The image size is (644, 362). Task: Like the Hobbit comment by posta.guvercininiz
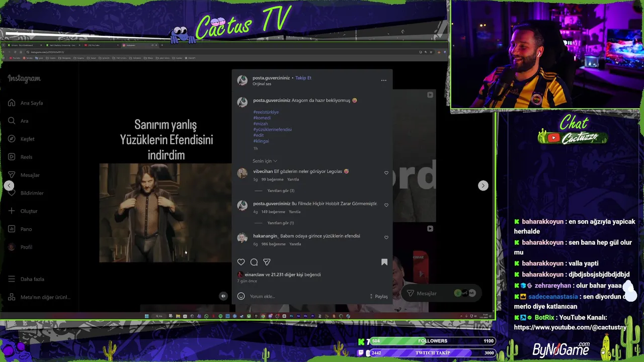tap(386, 205)
